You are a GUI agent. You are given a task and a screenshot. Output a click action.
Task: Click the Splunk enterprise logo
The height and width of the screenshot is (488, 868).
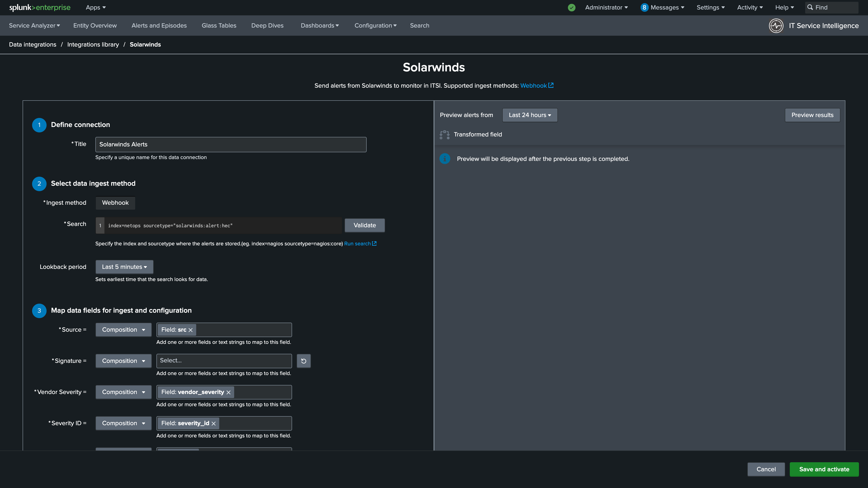click(40, 7)
